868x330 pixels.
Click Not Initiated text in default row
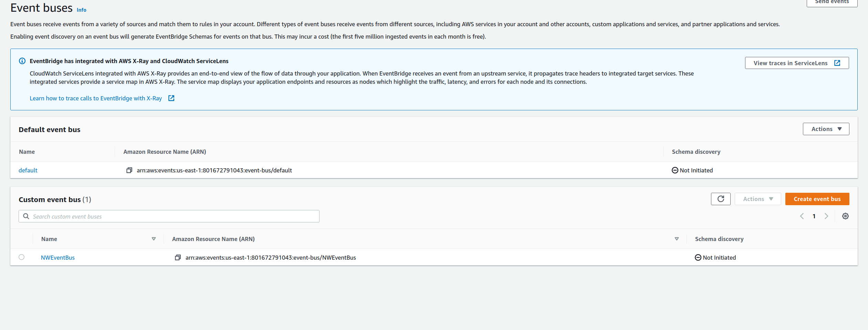(x=696, y=170)
